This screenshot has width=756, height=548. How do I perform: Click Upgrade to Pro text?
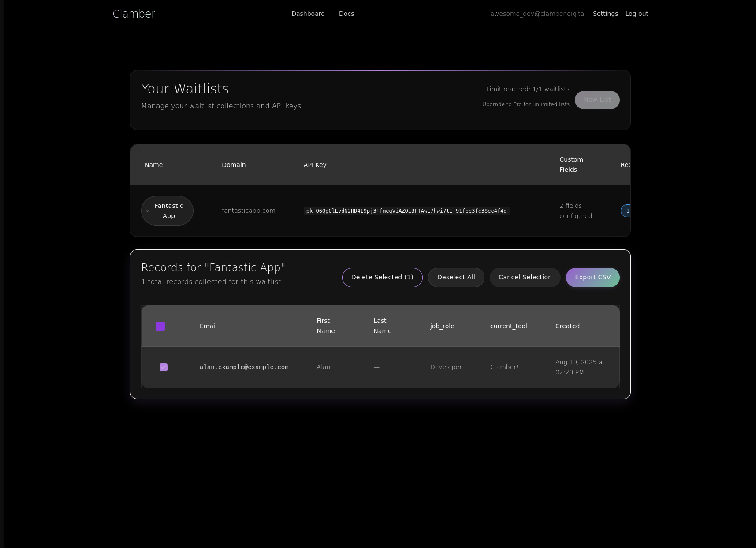[525, 104]
